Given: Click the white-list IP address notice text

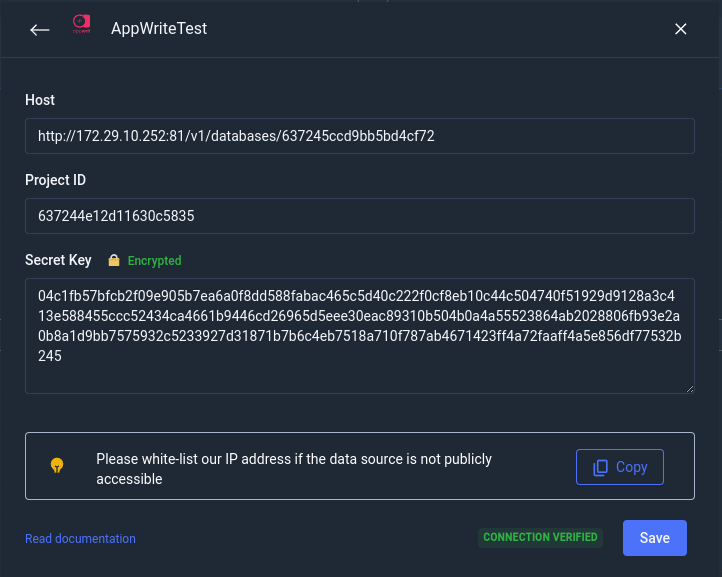Looking at the screenshot, I should pos(294,469).
